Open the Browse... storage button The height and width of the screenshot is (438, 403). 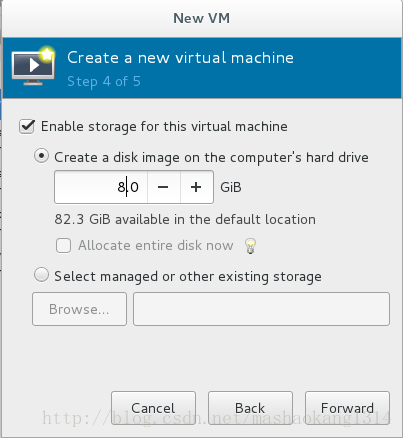(79, 309)
